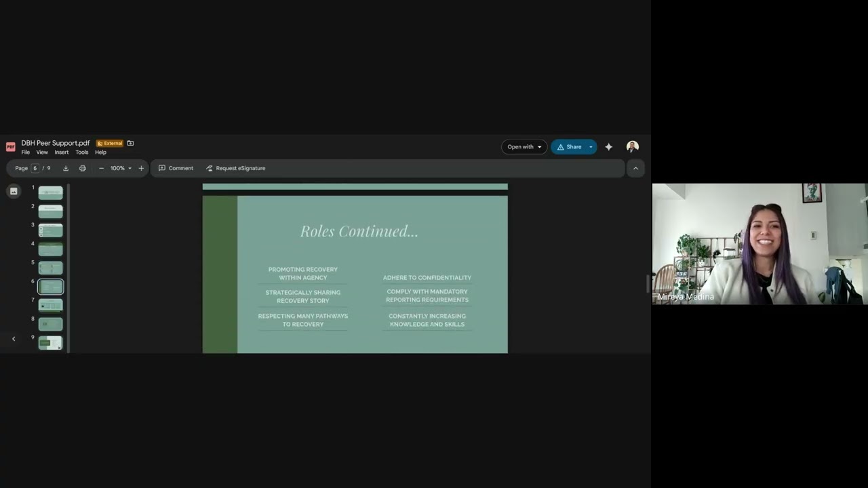Click the 'Roles Continued...' slide heading
Viewport: 868px width, 488px height.
click(x=359, y=231)
